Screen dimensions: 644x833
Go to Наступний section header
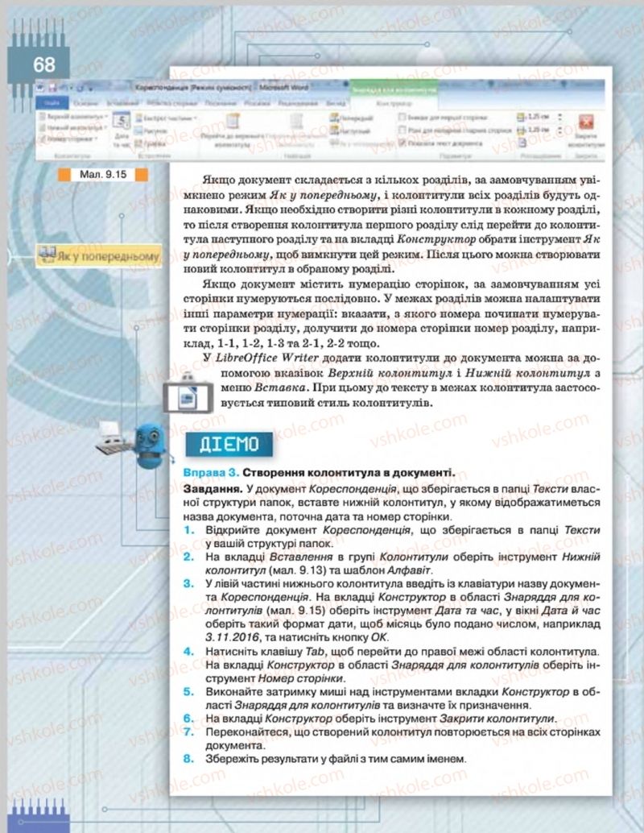(x=350, y=131)
